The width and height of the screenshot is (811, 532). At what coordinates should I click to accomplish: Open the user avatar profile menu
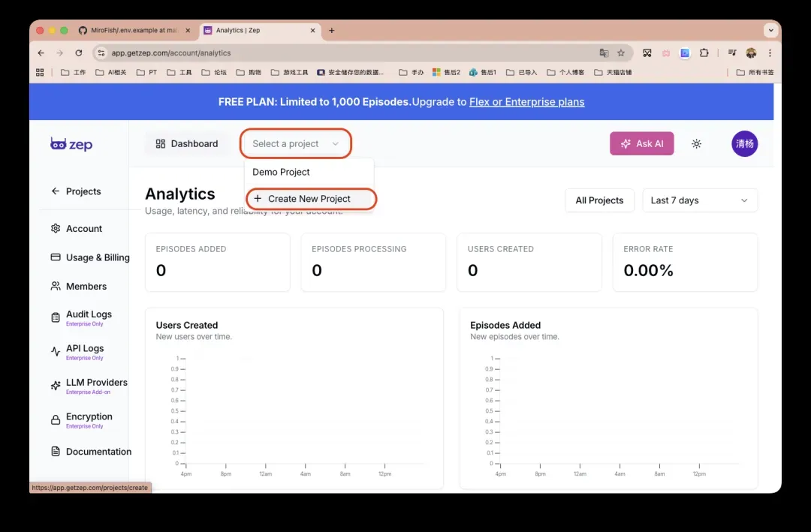tap(744, 144)
